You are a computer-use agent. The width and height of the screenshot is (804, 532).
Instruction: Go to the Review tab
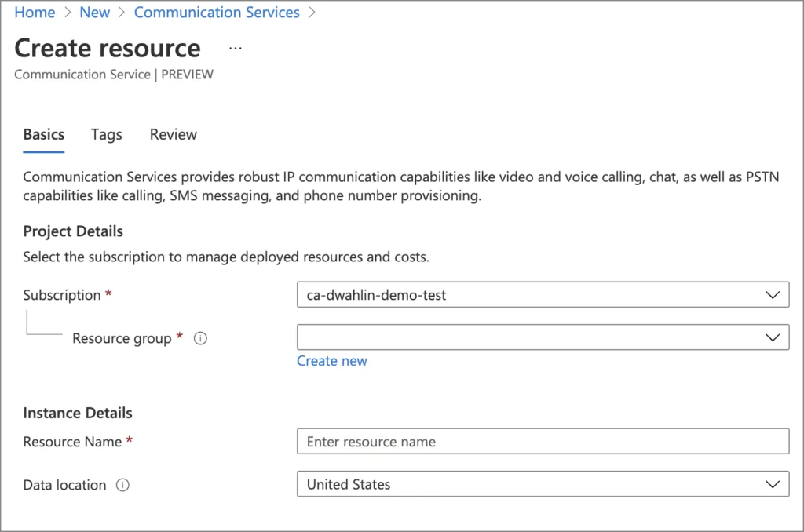point(174,134)
